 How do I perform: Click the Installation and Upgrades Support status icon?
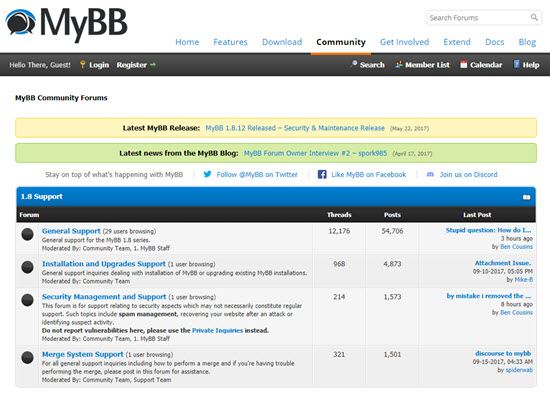pyautogui.click(x=27, y=267)
